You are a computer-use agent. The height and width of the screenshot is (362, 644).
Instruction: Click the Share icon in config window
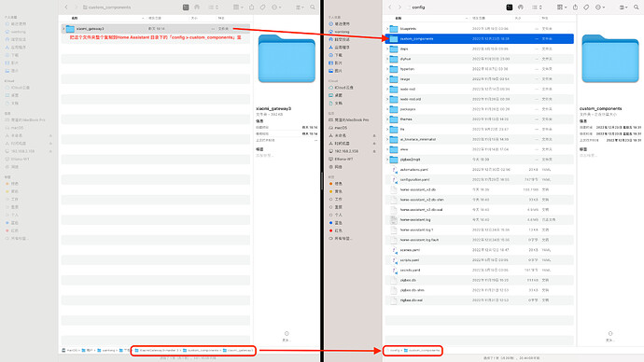coord(575,7)
